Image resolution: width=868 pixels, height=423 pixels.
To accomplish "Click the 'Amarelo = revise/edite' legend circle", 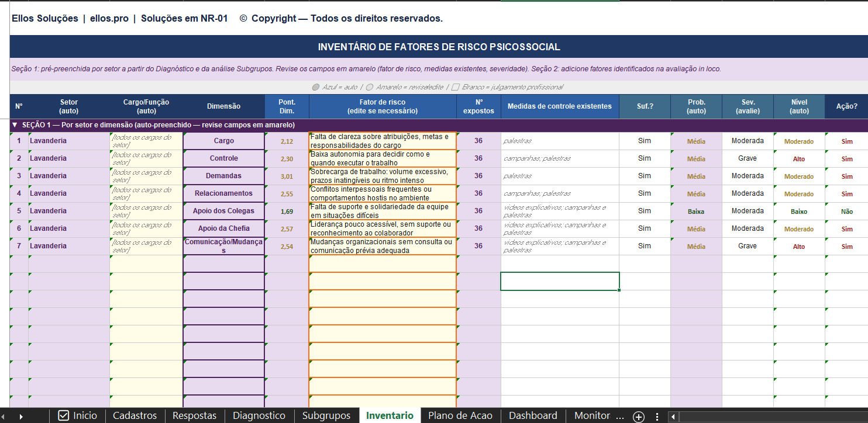I will 370,88.
